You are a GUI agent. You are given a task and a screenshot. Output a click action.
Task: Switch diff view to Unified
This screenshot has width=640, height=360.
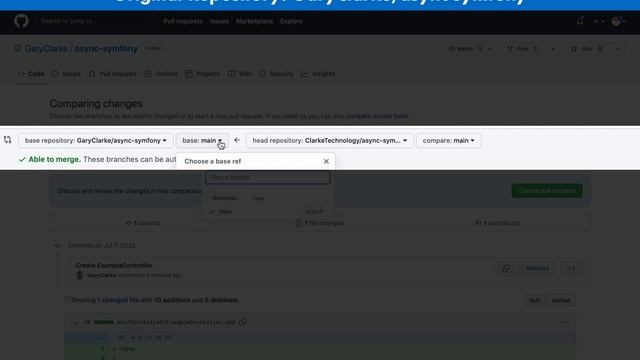point(560,300)
